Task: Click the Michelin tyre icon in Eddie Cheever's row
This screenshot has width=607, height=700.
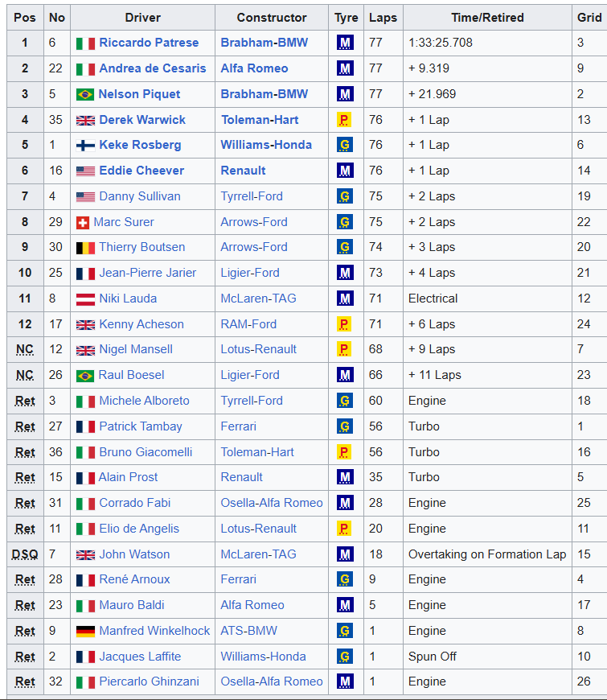Action: click(x=345, y=171)
